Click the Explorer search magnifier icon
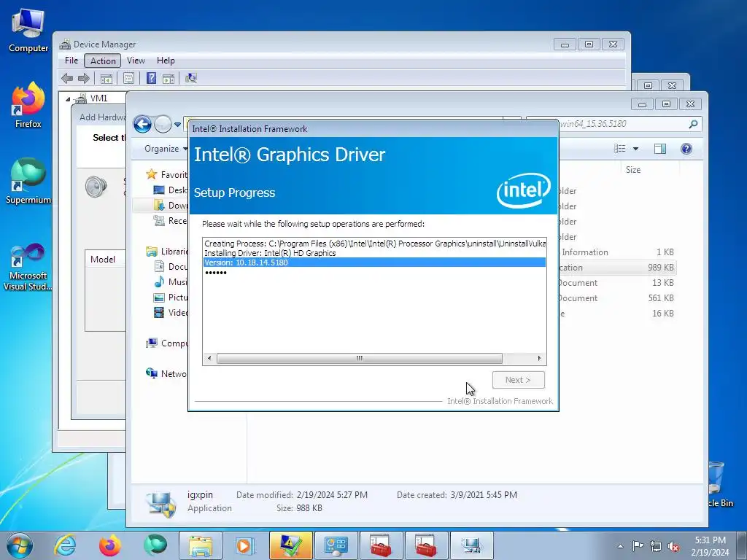The width and height of the screenshot is (747, 560). (693, 124)
